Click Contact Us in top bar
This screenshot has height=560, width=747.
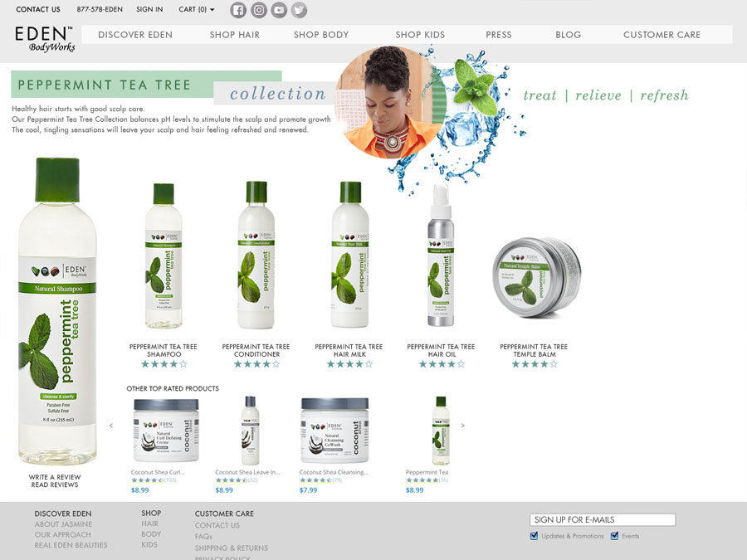pyautogui.click(x=38, y=9)
